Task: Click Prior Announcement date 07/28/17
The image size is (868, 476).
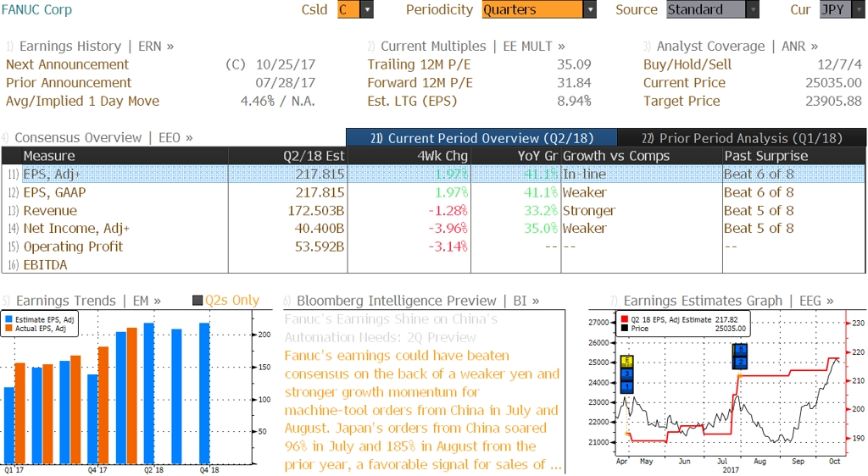Action: 286,83
